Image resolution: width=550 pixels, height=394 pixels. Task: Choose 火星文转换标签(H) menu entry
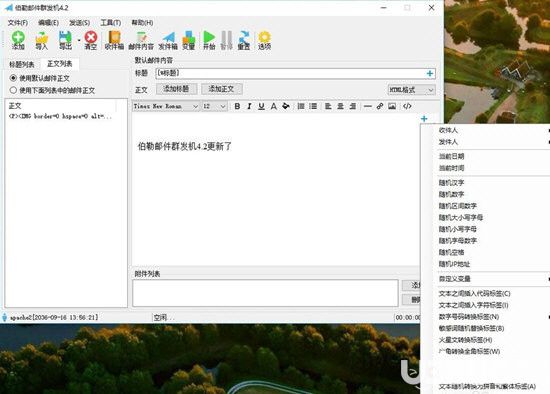click(x=465, y=340)
